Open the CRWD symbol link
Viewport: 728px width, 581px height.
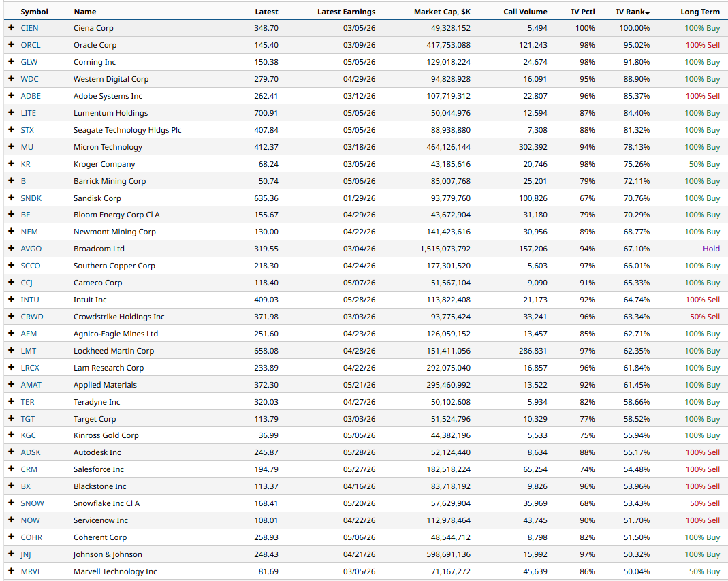(32, 317)
